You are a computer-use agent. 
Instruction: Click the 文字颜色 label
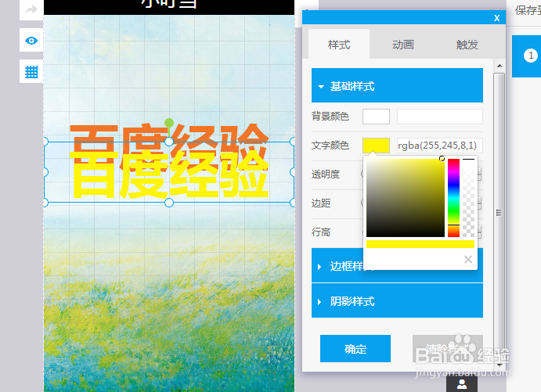pyautogui.click(x=330, y=146)
